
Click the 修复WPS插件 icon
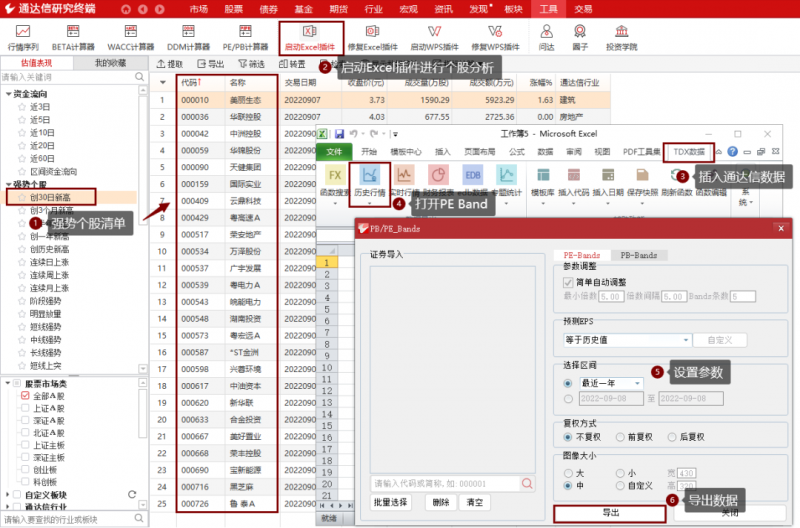pos(495,38)
